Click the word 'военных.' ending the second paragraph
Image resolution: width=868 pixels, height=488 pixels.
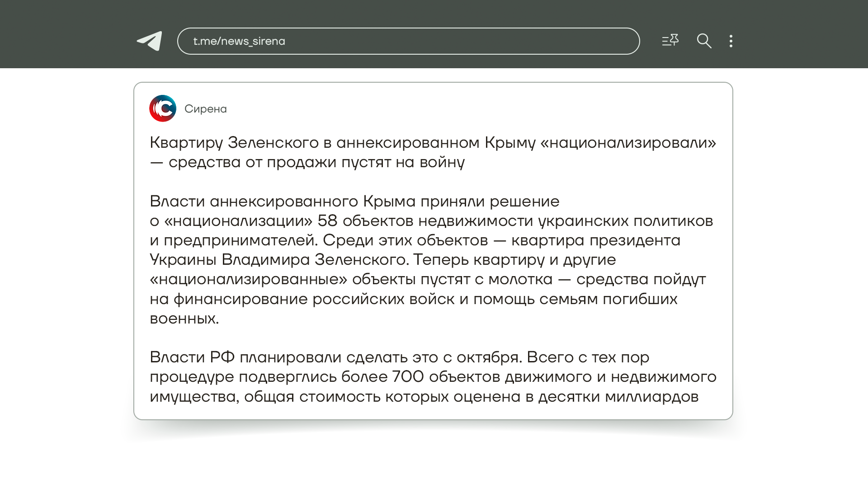click(184, 319)
